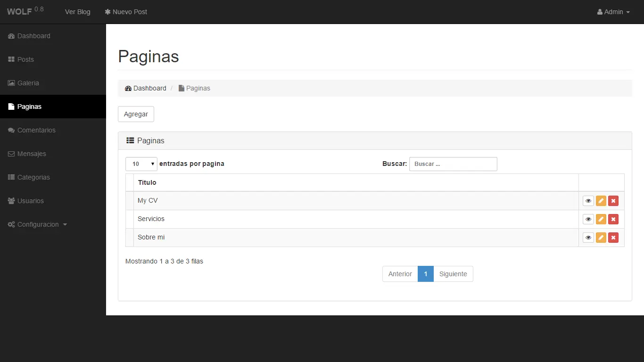Open Dashboard from the sidebar

pos(53,36)
